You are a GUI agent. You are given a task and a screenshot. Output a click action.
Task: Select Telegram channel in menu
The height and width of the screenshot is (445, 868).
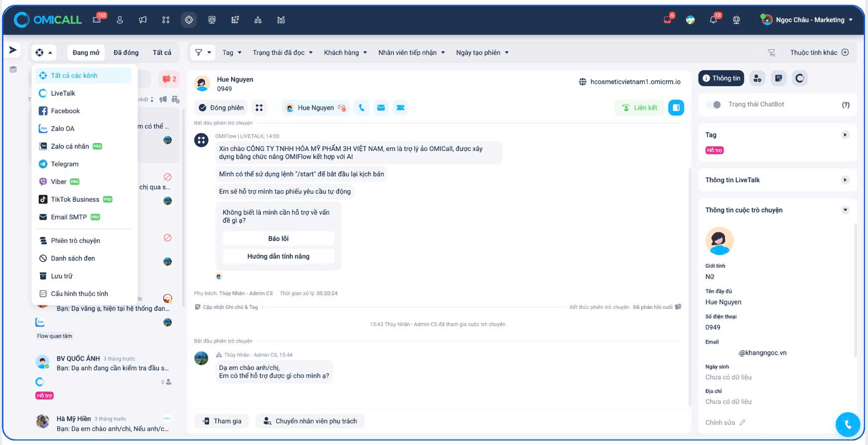click(x=82, y=164)
